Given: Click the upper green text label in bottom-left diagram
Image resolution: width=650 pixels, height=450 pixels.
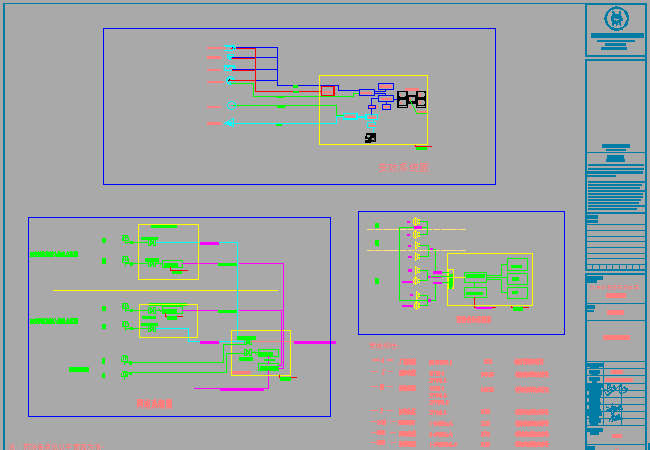Looking at the screenshot, I should (54, 254).
